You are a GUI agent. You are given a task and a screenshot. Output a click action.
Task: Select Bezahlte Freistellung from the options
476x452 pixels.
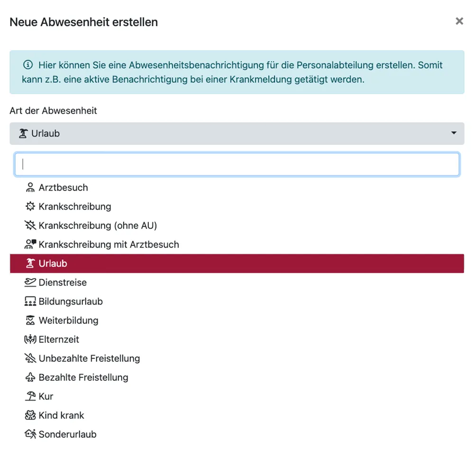pyautogui.click(x=83, y=378)
